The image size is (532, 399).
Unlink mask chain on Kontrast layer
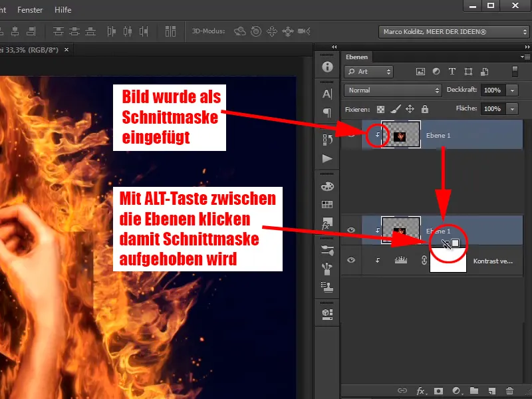pyautogui.click(x=424, y=261)
